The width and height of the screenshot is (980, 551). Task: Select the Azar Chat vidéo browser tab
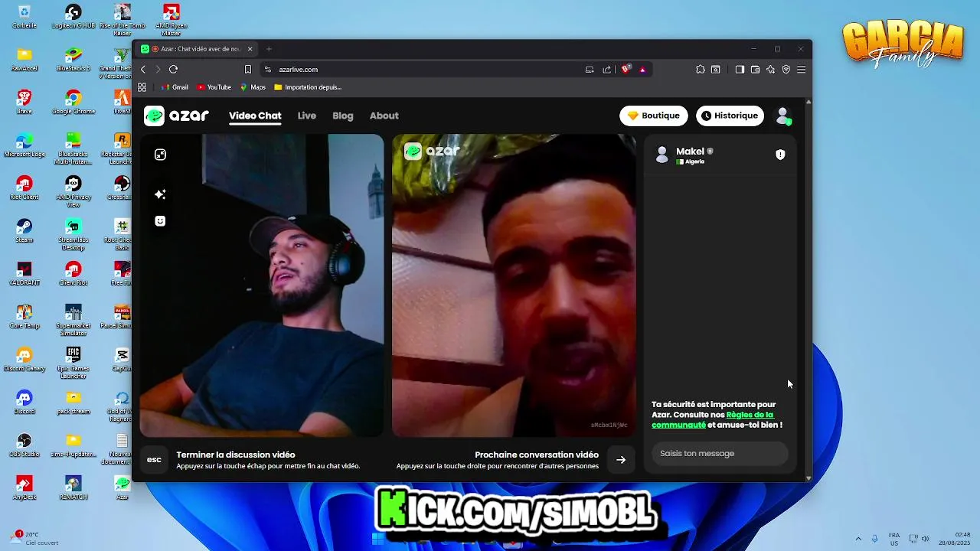coord(198,49)
